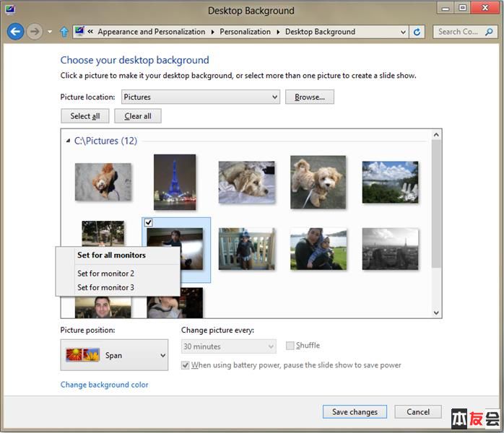Click the window title bar icon
The image size is (504, 433).
[x=10, y=10]
